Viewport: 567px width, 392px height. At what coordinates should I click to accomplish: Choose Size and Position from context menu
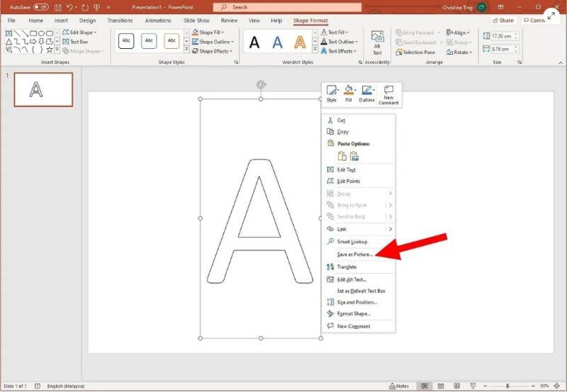[359, 302]
